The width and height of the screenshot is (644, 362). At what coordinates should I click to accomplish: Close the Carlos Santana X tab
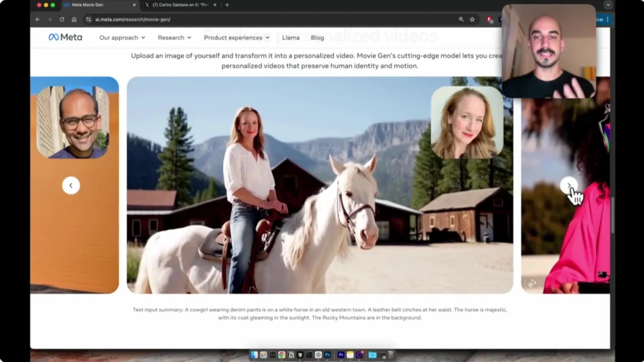tap(215, 5)
